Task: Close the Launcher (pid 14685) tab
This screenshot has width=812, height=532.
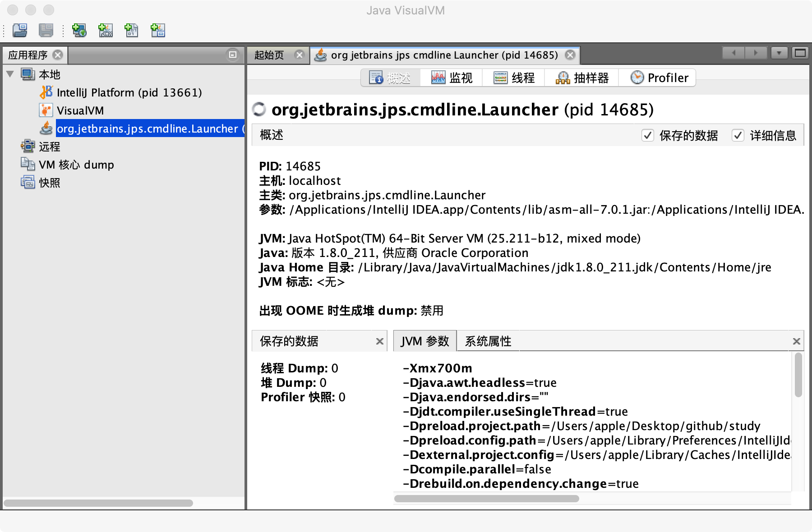Action: (570, 55)
